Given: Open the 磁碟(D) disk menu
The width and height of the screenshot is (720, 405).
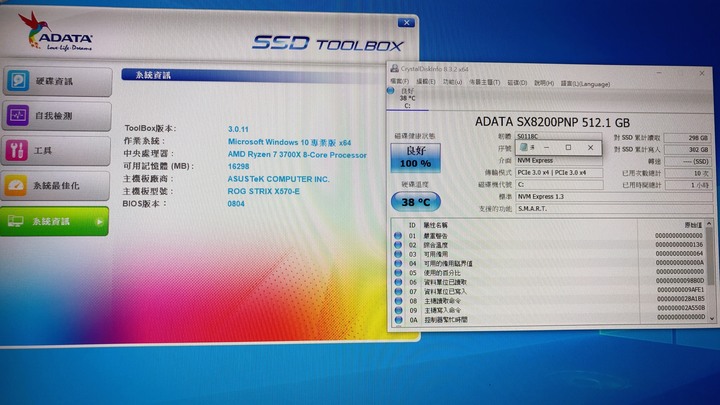Looking at the screenshot, I should tap(517, 83).
